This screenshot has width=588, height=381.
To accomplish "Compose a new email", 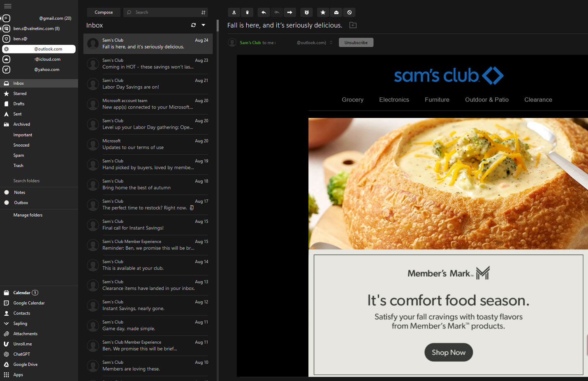I will pyautogui.click(x=103, y=12).
